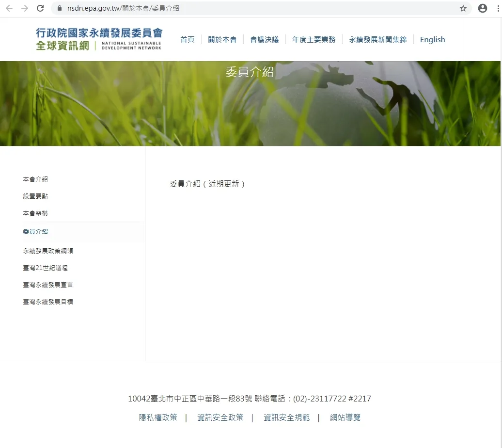Open 臺灣21世紀議程 in the sidebar
This screenshot has height=448, width=502.
(45, 268)
